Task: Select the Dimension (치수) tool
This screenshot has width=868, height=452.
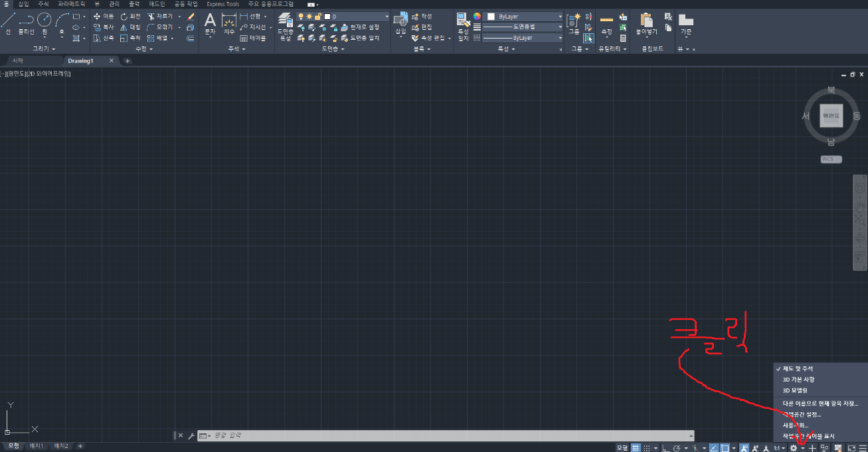Action: 229,23
